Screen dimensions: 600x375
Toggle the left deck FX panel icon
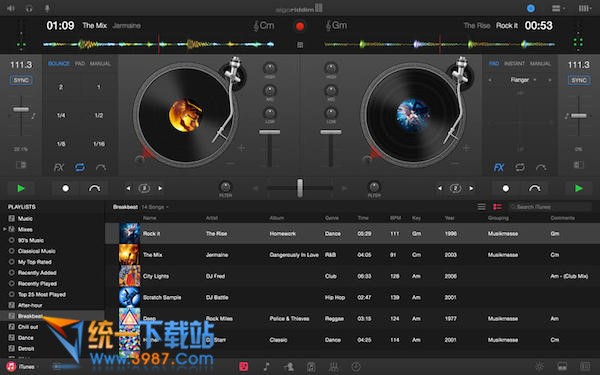[59, 167]
